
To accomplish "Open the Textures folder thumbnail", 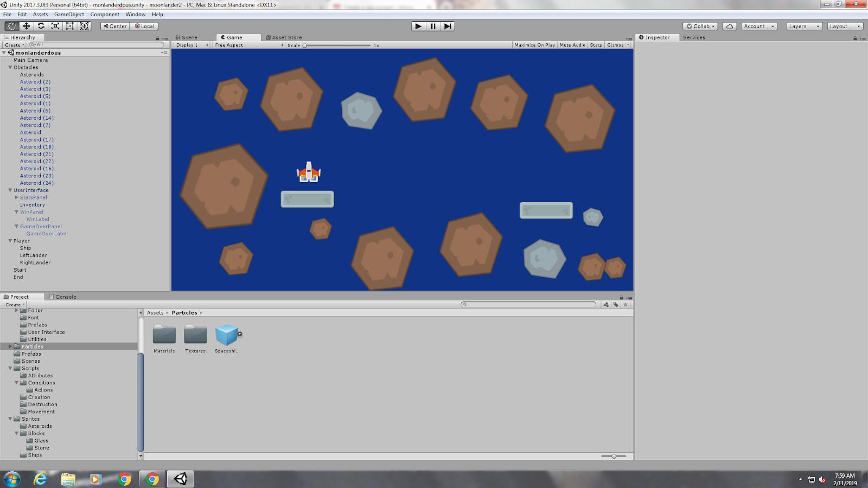I will (195, 335).
